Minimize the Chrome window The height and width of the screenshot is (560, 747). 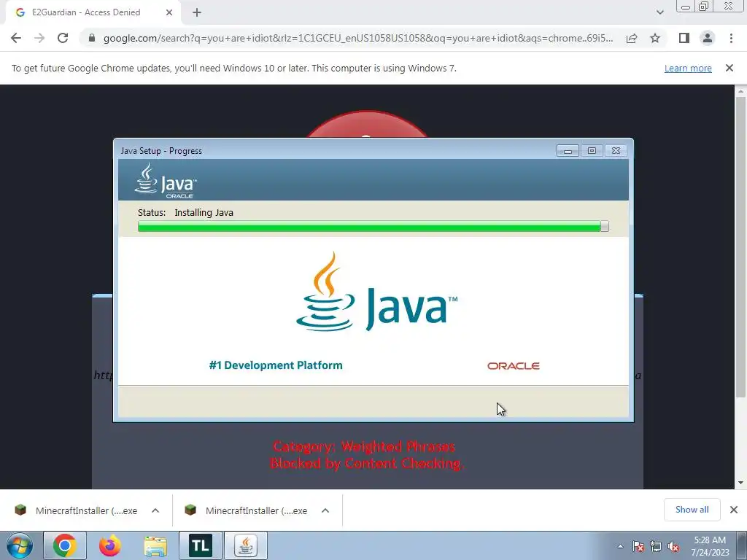686,6
